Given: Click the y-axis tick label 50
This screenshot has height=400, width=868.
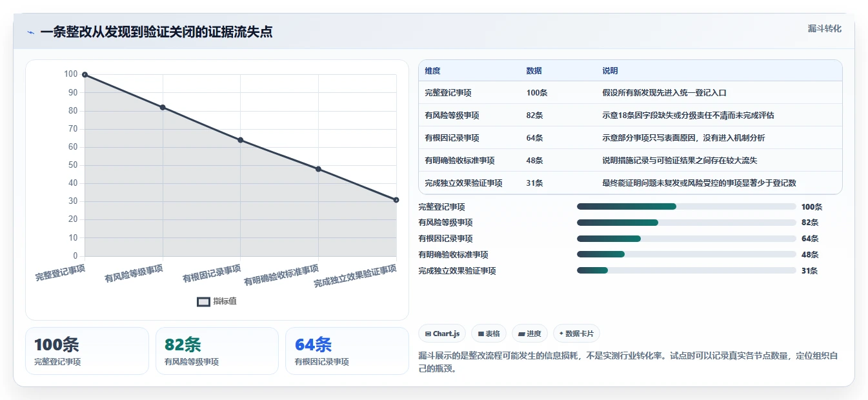Looking at the screenshot, I should [x=73, y=165].
